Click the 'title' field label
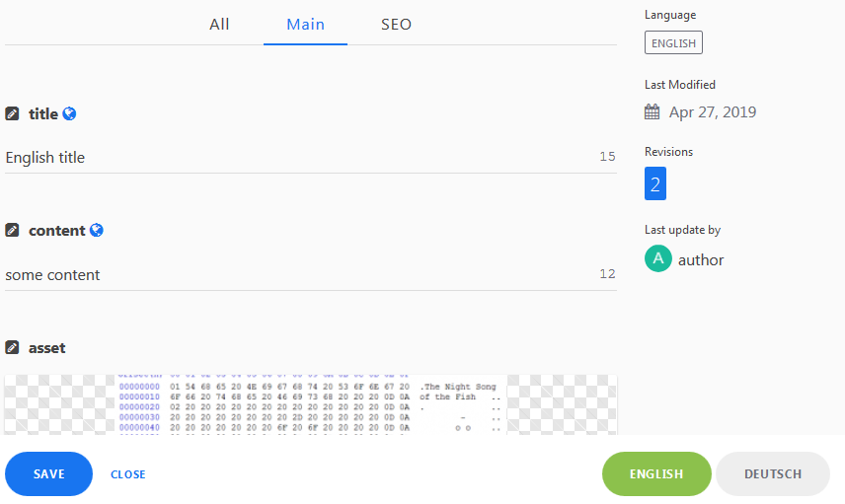This screenshot has height=504, width=845. pyautogui.click(x=43, y=113)
